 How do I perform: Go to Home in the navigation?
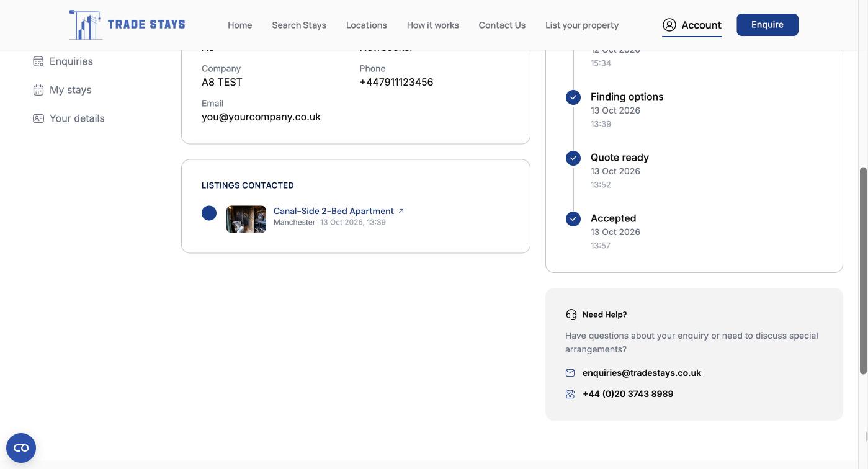[239, 25]
